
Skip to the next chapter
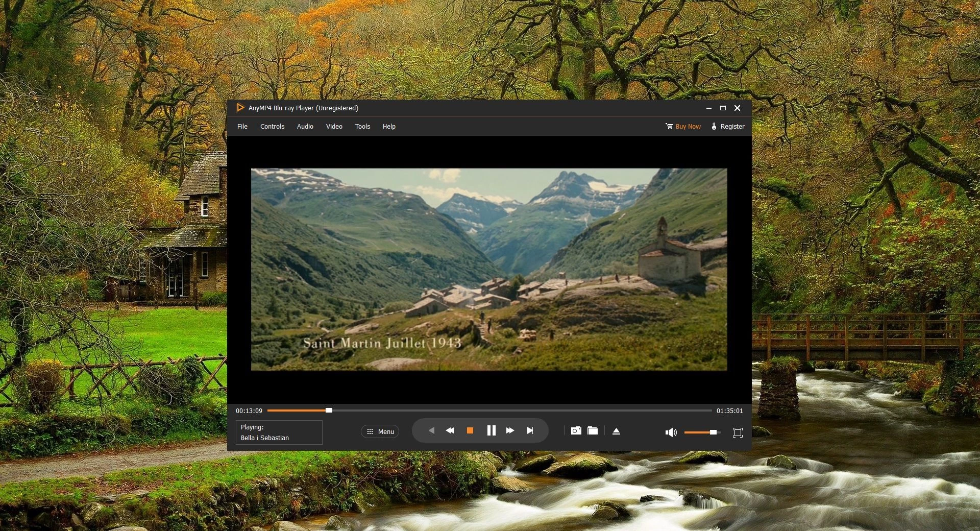[530, 431]
